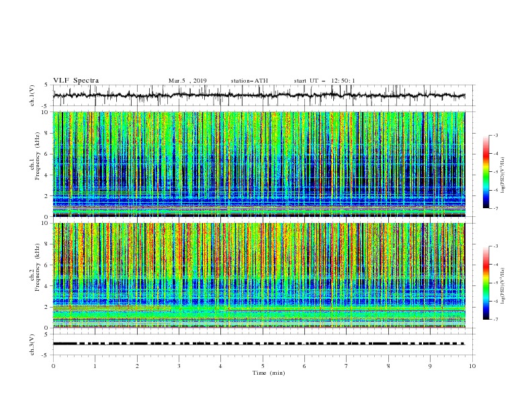Click the ch.1 voltage waveform trace panel

pos(263,95)
